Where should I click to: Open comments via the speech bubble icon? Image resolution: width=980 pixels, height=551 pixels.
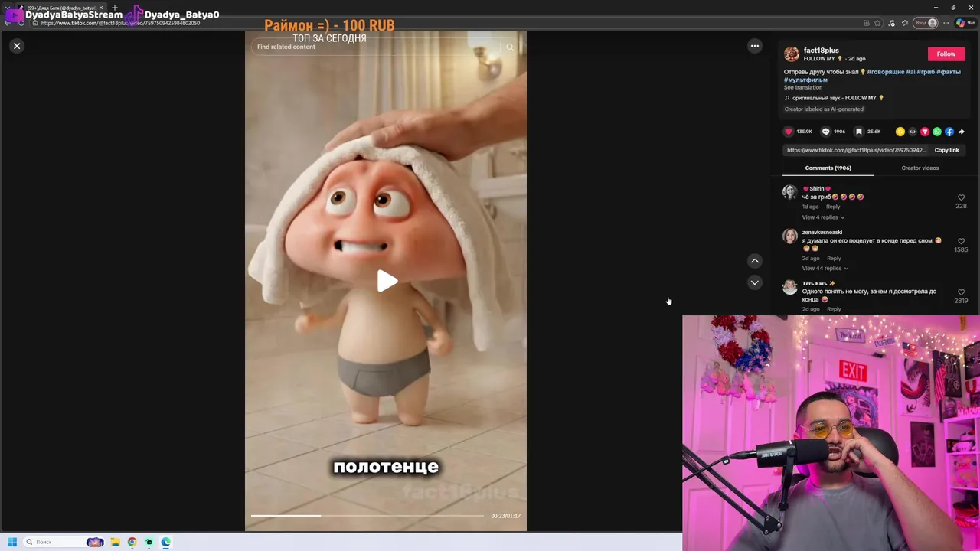(825, 132)
